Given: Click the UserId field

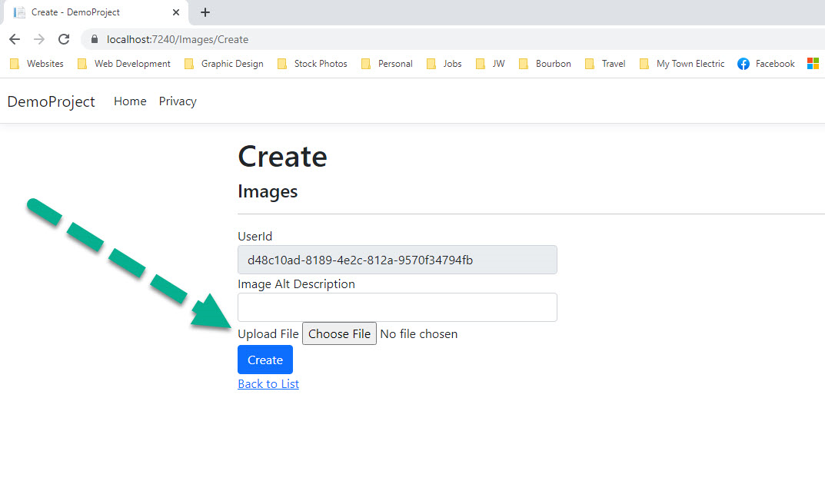Looking at the screenshot, I should (398, 260).
